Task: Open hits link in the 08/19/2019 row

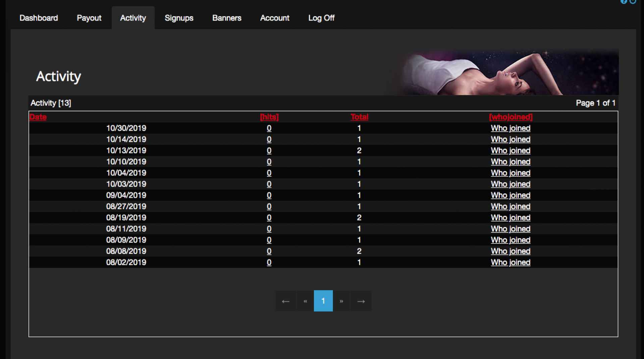Action: pos(269,218)
